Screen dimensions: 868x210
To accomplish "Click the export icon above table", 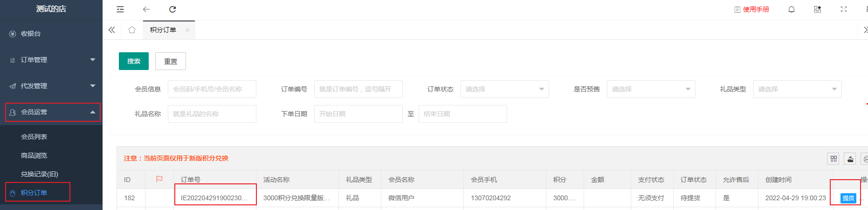I will pos(850,159).
